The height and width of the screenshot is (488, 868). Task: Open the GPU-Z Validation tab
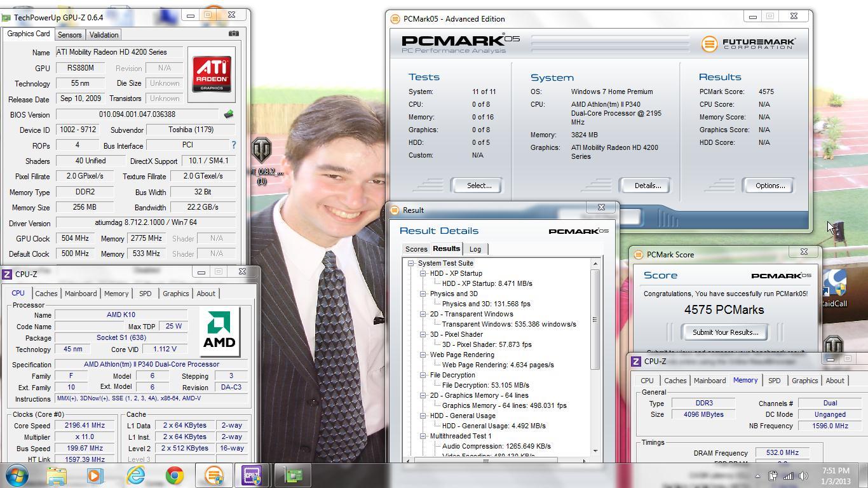point(104,35)
